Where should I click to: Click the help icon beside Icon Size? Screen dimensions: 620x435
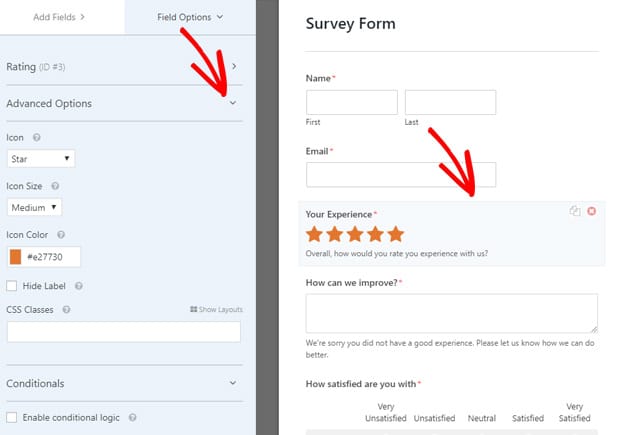tap(55, 186)
